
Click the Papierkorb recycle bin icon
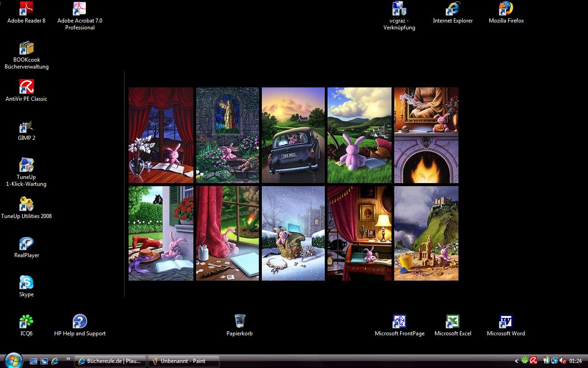point(239,322)
